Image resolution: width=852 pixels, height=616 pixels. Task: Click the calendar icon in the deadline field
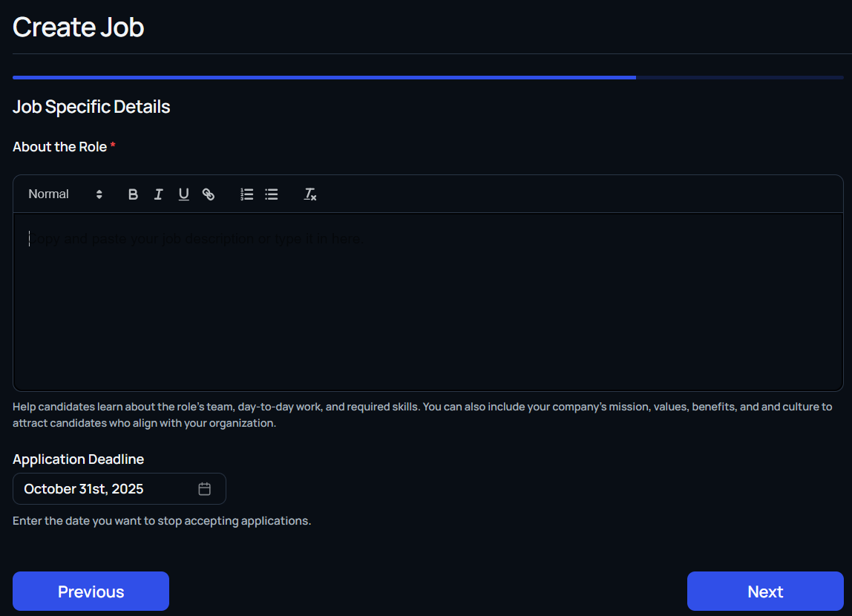[205, 489]
